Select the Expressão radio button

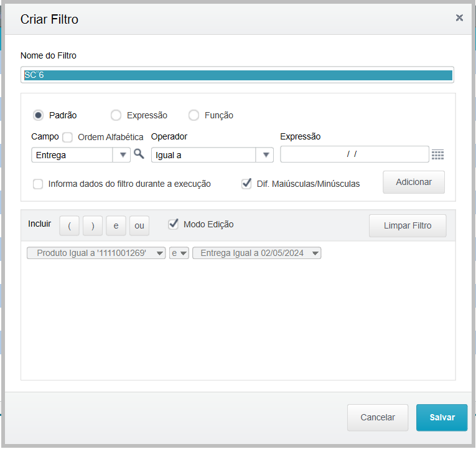[x=116, y=115]
